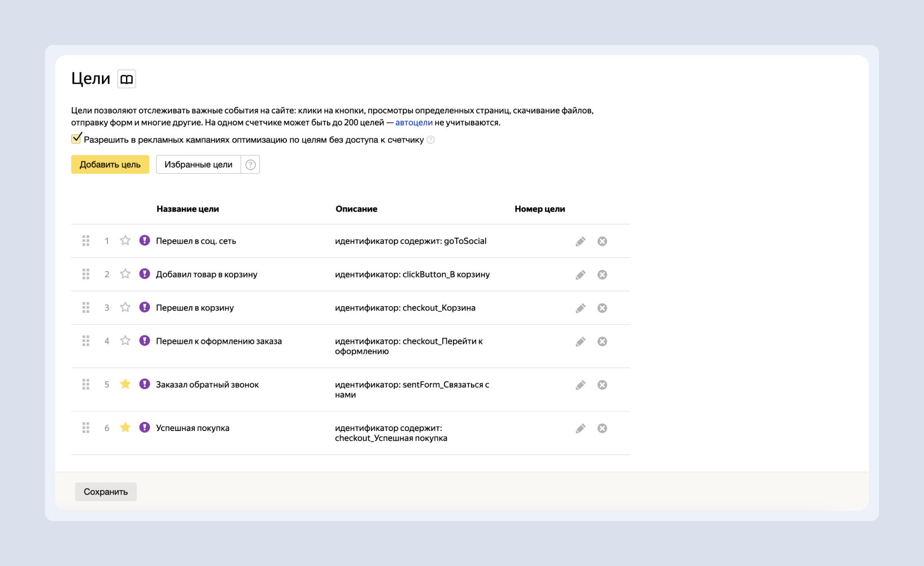
Task: Click drag handle of goal number 1
Action: [x=86, y=241]
